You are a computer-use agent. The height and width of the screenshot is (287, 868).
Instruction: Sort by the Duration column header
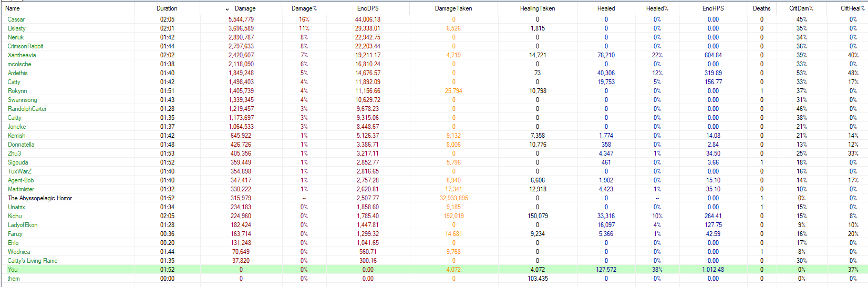pyautogui.click(x=167, y=8)
